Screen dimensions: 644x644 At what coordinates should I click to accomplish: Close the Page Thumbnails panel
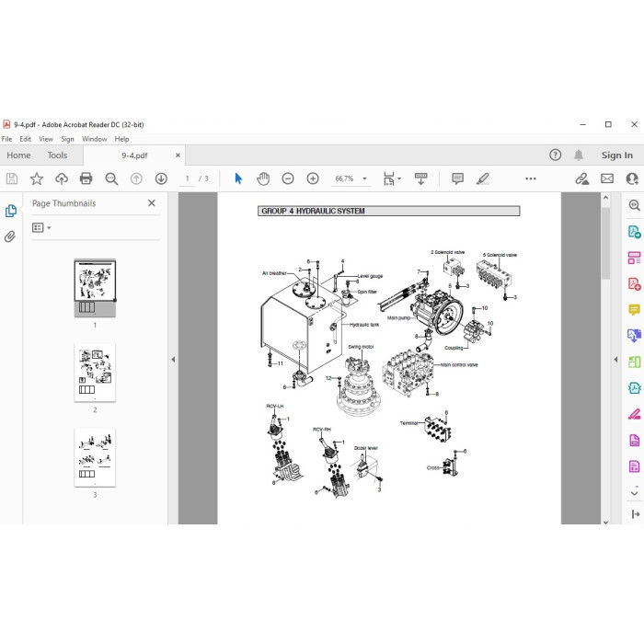point(152,203)
